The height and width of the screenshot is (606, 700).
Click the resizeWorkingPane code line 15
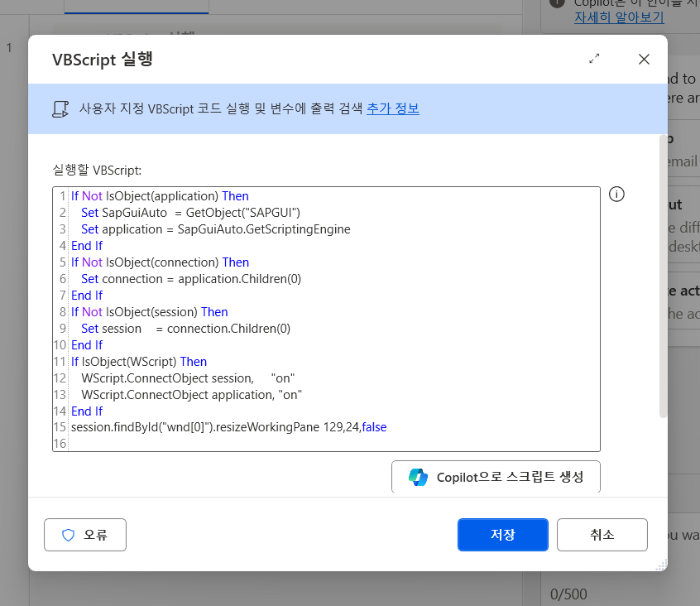228,427
